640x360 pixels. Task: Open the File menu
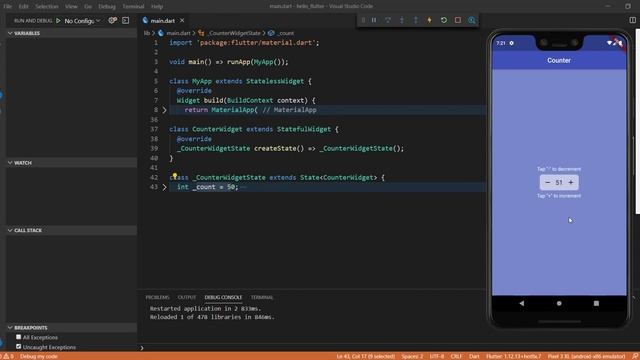coord(8,6)
